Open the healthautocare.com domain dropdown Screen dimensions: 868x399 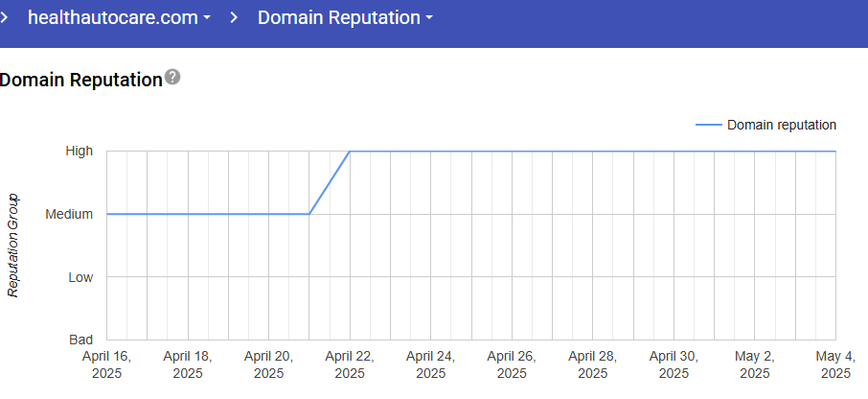[119, 18]
